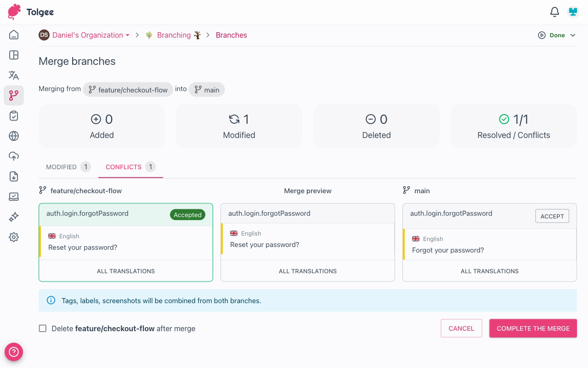
Task: Open the Tolgee AI sparkles icon
Action: tap(13, 217)
